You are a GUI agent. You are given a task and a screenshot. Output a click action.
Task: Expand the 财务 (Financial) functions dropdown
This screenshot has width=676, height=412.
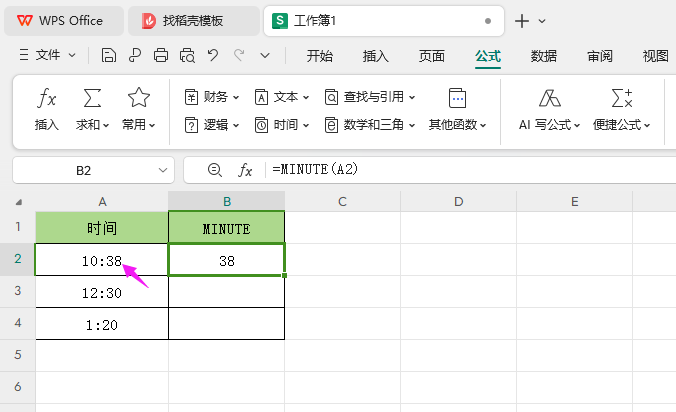pos(213,97)
